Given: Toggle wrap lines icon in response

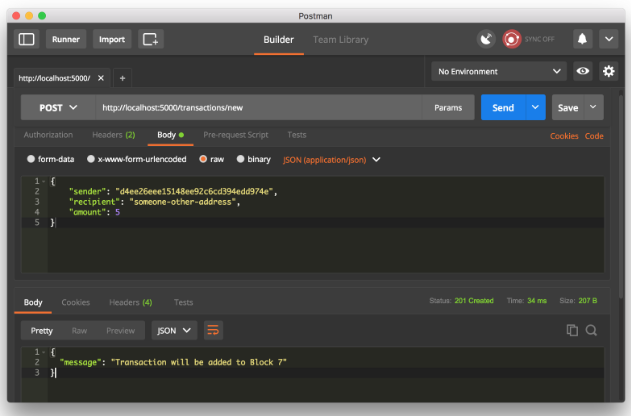Looking at the screenshot, I should pyautogui.click(x=213, y=330).
